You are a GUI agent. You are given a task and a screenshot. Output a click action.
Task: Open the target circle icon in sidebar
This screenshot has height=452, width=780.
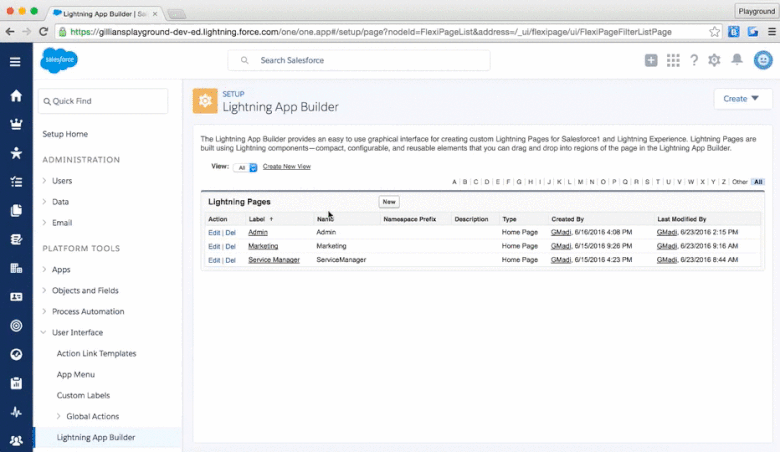pyautogui.click(x=16, y=326)
